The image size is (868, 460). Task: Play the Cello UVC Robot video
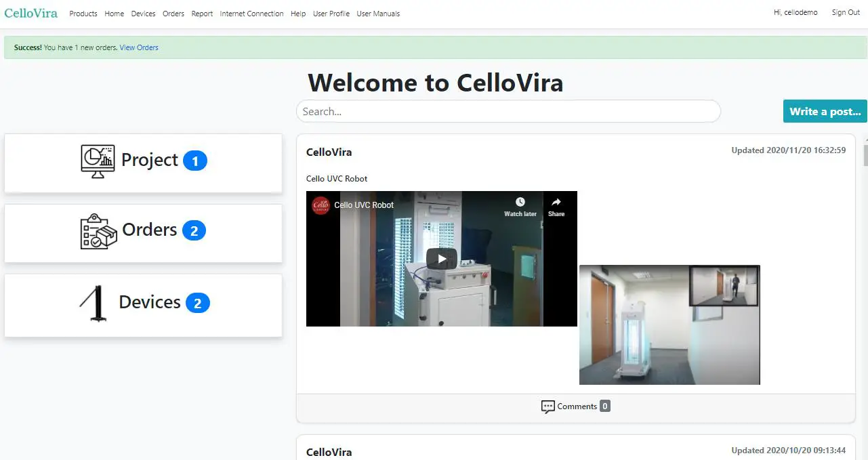pyautogui.click(x=441, y=258)
